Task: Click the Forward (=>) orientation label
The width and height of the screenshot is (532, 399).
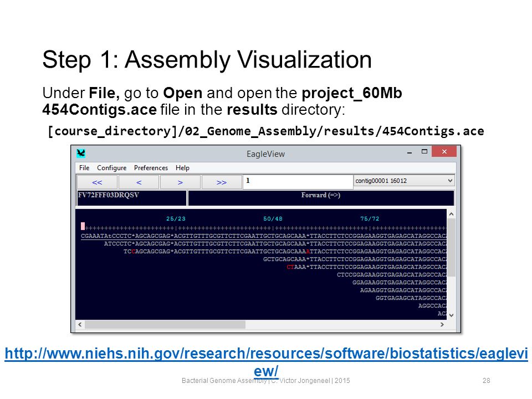Action: tap(321, 195)
